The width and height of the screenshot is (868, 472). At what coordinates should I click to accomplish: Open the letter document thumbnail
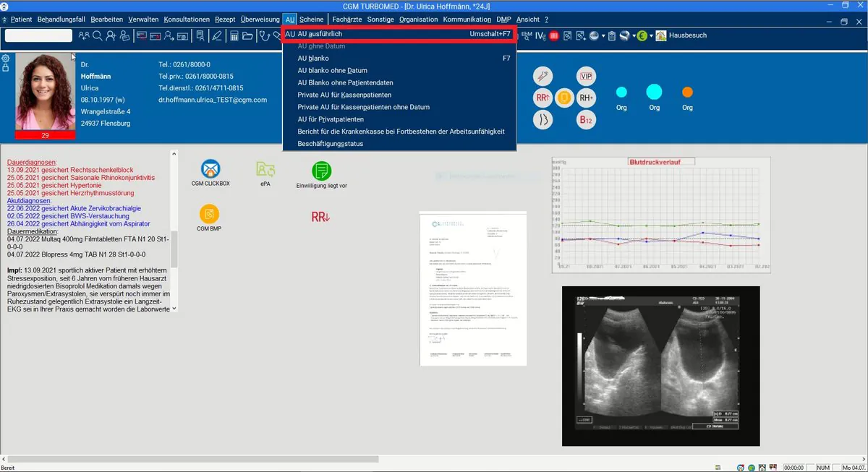tap(474, 288)
